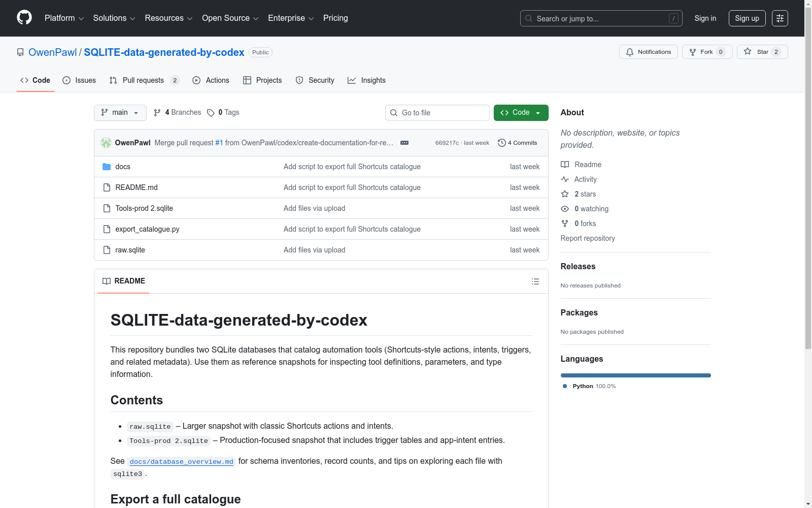Click the star icon beside 2 stars
This screenshot has width=812, height=508.
tap(565, 194)
